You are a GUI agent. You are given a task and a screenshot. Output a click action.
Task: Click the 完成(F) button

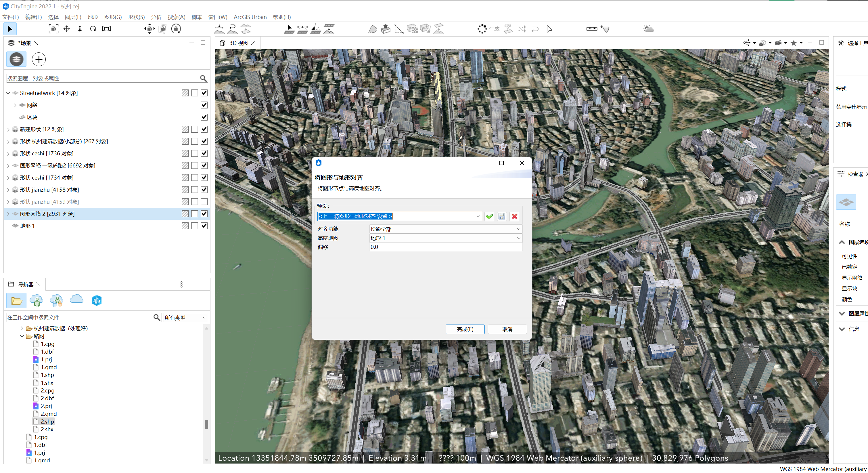pyautogui.click(x=465, y=329)
